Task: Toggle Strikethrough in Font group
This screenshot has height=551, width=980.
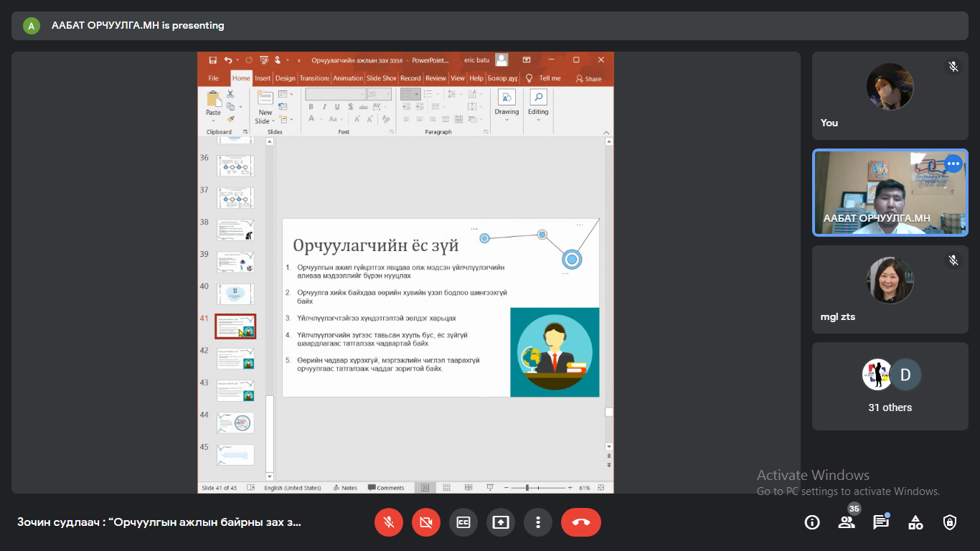Action: point(363,106)
